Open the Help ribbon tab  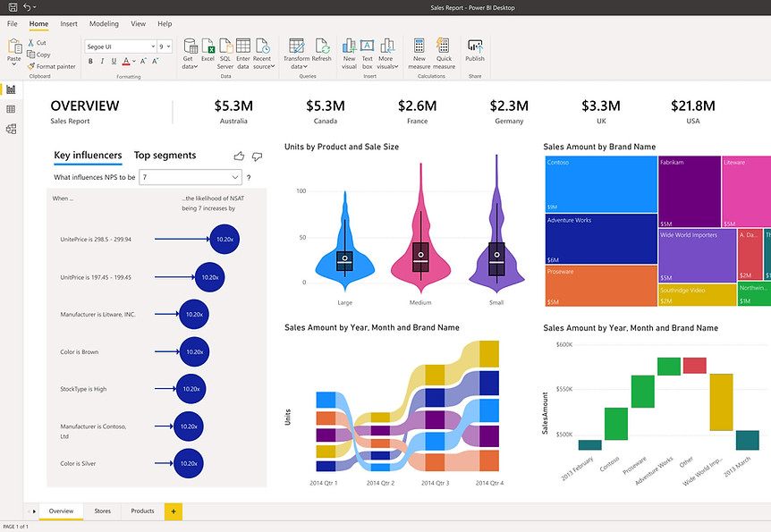point(165,23)
